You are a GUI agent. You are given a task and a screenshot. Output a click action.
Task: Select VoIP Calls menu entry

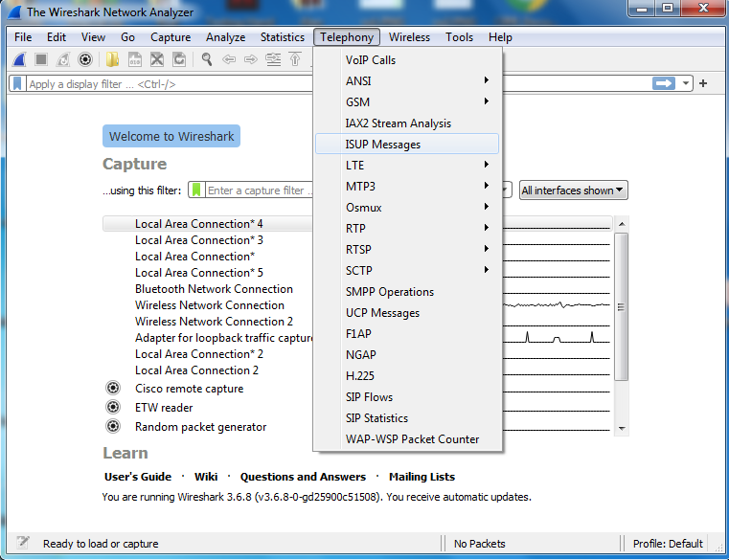pyautogui.click(x=407, y=60)
